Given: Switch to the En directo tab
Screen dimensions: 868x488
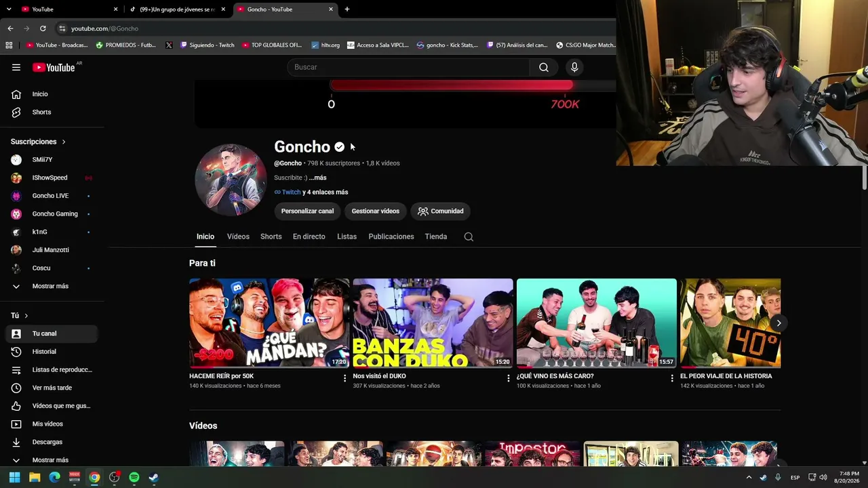Looking at the screenshot, I should 309,237.
